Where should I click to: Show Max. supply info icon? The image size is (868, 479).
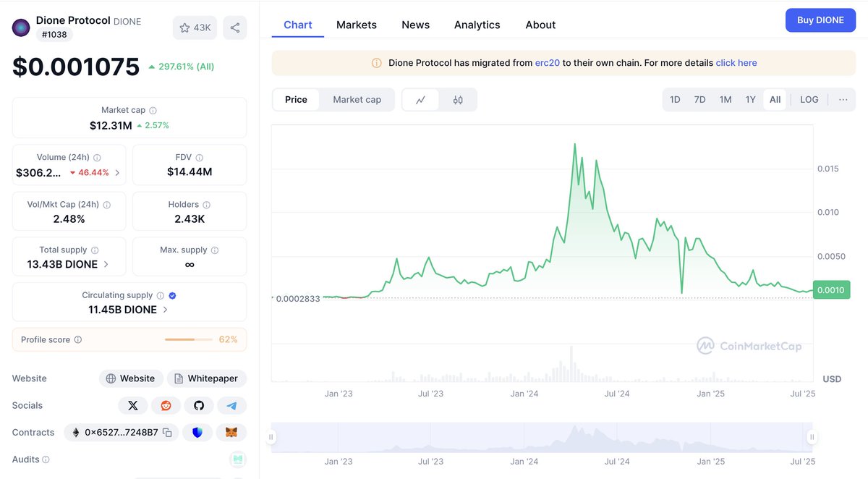coord(215,250)
